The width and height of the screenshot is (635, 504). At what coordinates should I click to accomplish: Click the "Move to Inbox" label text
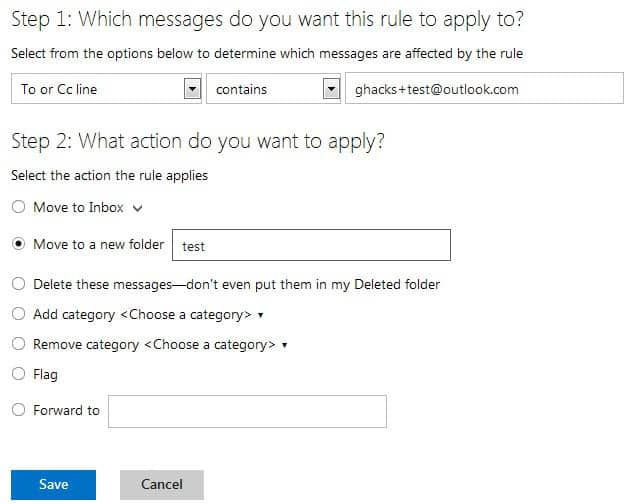(x=78, y=207)
